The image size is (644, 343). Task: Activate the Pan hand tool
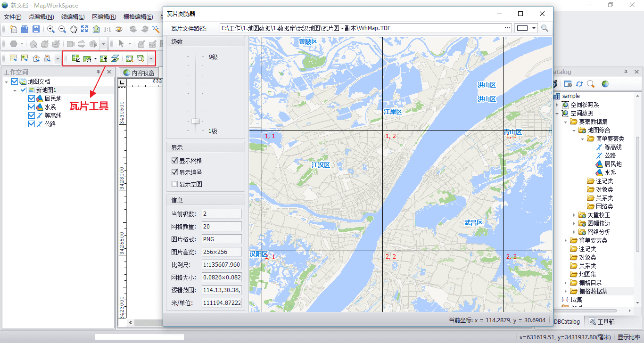(74, 29)
